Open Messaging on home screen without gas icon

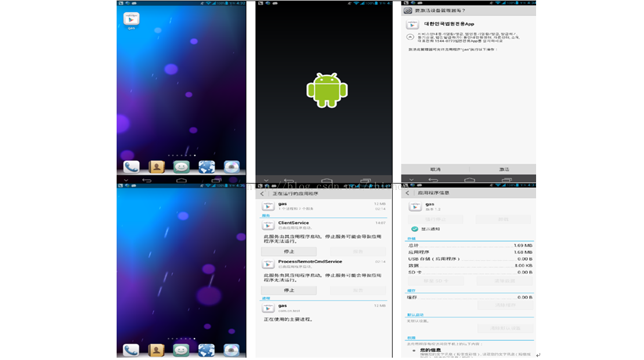point(181,350)
